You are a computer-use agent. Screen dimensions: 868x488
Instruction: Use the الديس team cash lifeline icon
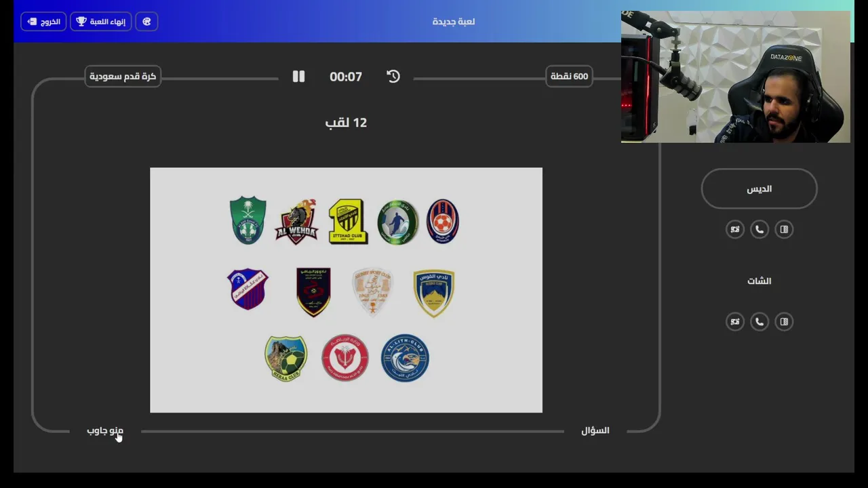coord(735,229)
